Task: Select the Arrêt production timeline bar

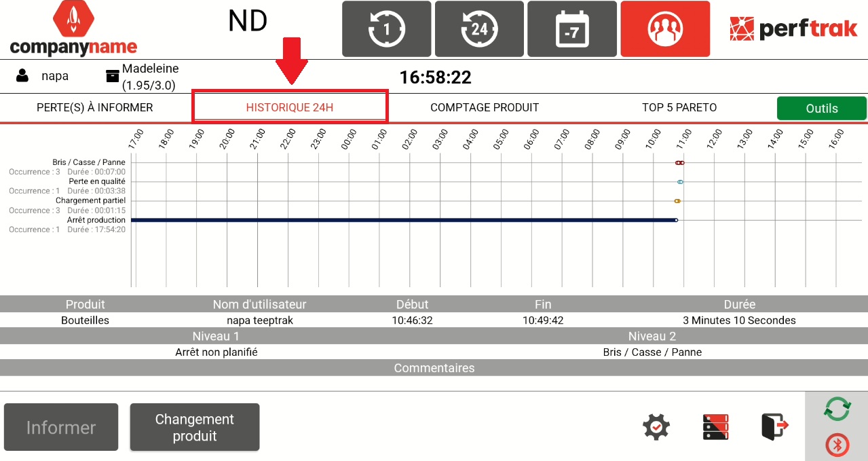Action: point(403,220)
